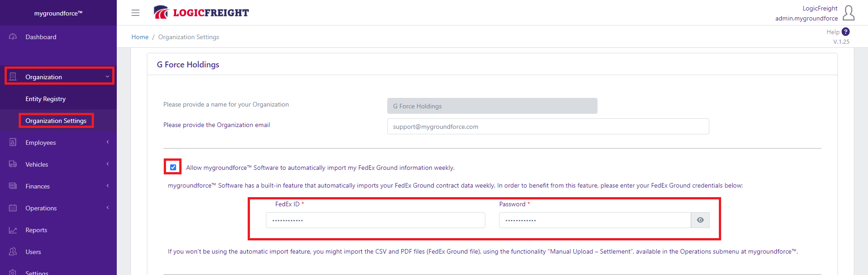Expand the Vehicles submenu arrow
Screen dimensions: 868x275
click(x=108, y=164)
